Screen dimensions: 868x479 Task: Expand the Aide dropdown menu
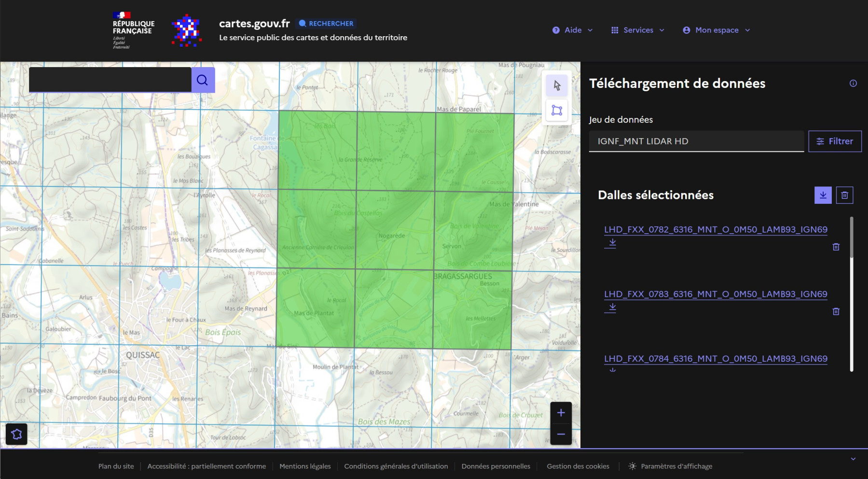point(573,30)
